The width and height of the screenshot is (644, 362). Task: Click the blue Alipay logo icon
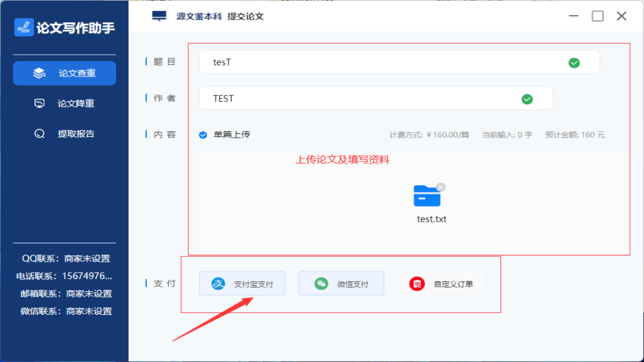217,283
